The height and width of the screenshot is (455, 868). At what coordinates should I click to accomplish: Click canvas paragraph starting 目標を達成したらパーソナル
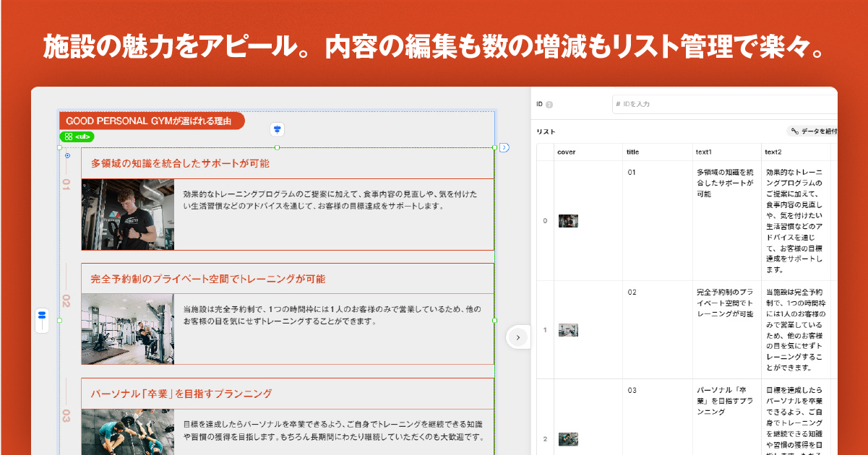(x=333, y=430)
